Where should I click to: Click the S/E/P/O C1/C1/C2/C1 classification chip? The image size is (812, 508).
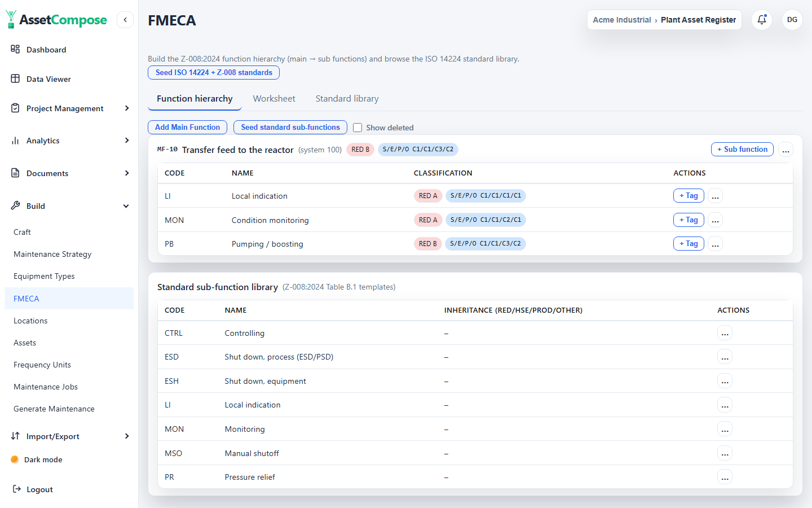[x=486, y=220]
